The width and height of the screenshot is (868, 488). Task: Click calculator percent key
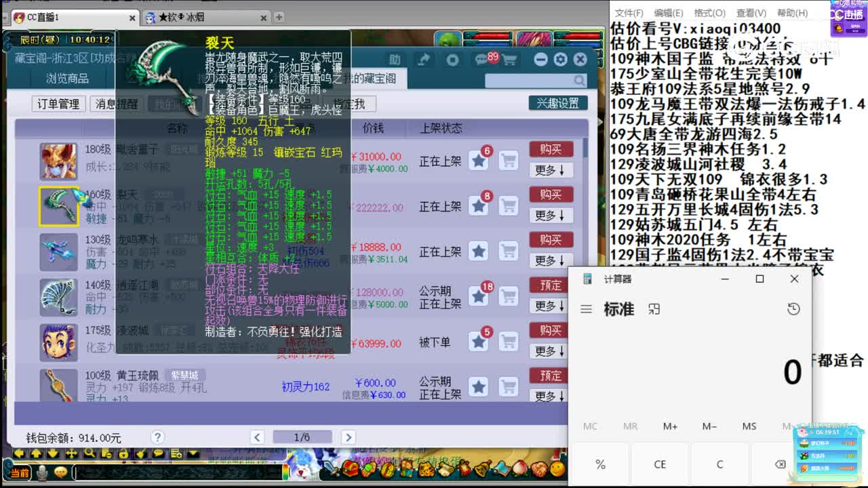600,464
